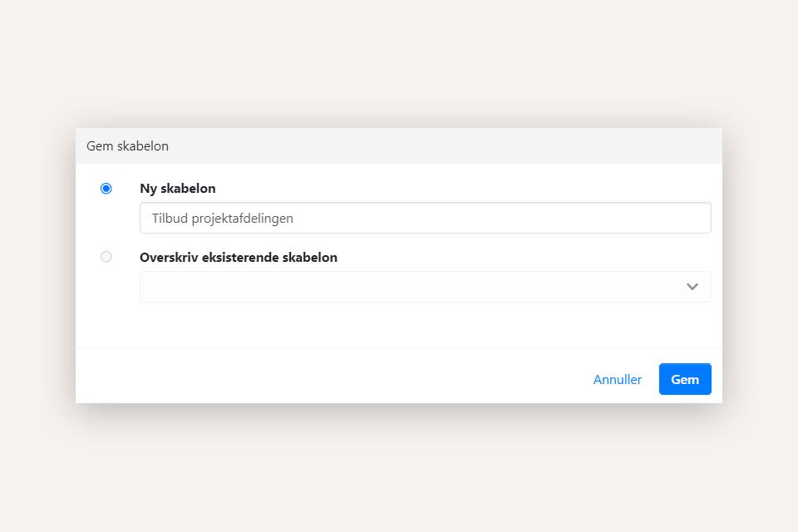Click the "Annuller" link
The height and width of the screenshot is (532, 798).
pyautogui.click(x=617, y=379)
